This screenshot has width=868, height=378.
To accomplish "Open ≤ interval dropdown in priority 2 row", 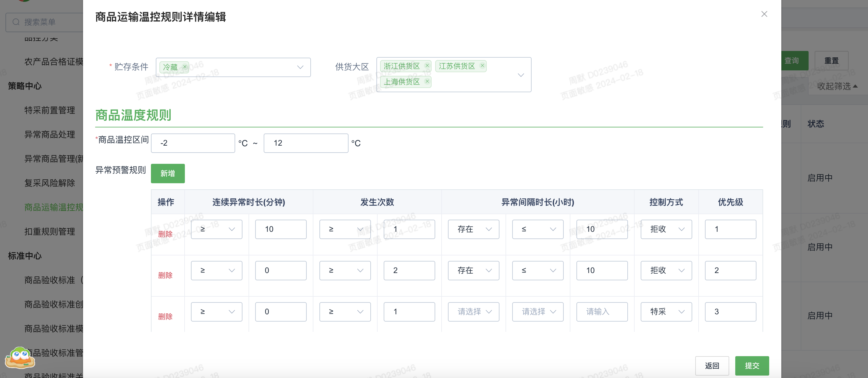I will coord(538,270).
